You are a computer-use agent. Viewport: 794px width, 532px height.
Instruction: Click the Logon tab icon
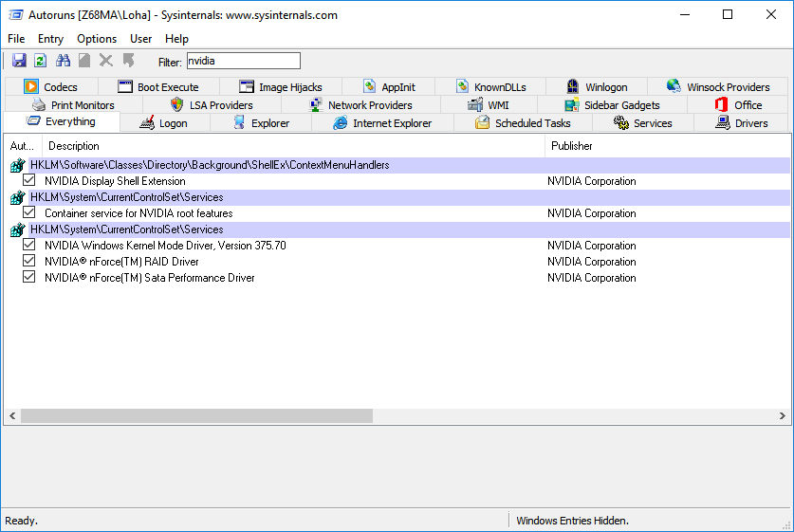(x=147, y=123)
